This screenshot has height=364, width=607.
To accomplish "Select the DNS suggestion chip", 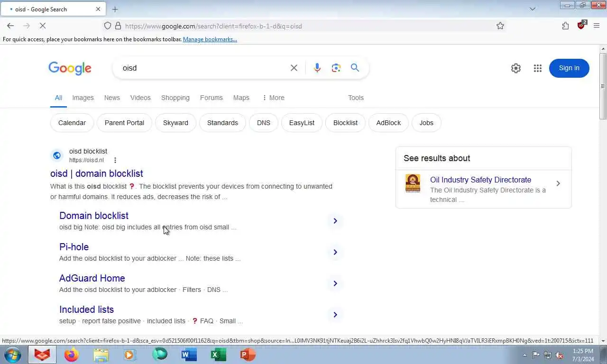I will click(264, 123).
